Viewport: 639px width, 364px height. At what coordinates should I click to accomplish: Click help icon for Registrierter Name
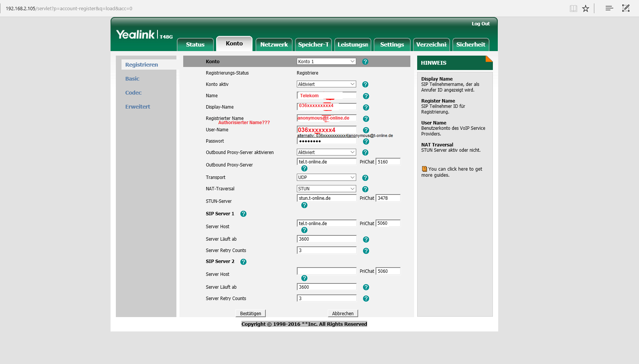[x=366, y=119]
